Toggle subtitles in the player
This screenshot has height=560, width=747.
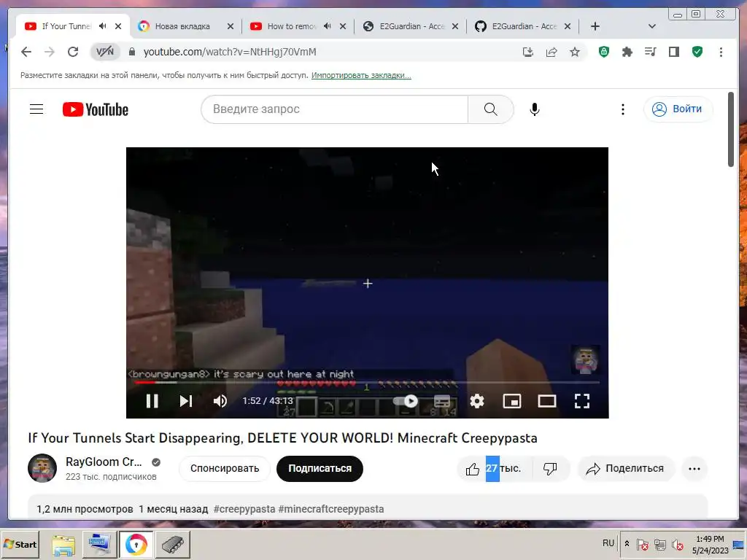pos(441,401)
